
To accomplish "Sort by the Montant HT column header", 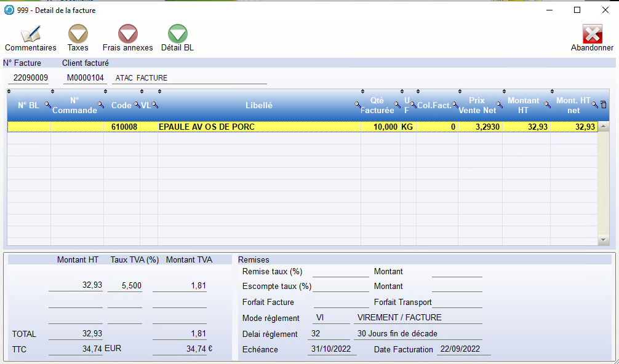I will (523, 105).
